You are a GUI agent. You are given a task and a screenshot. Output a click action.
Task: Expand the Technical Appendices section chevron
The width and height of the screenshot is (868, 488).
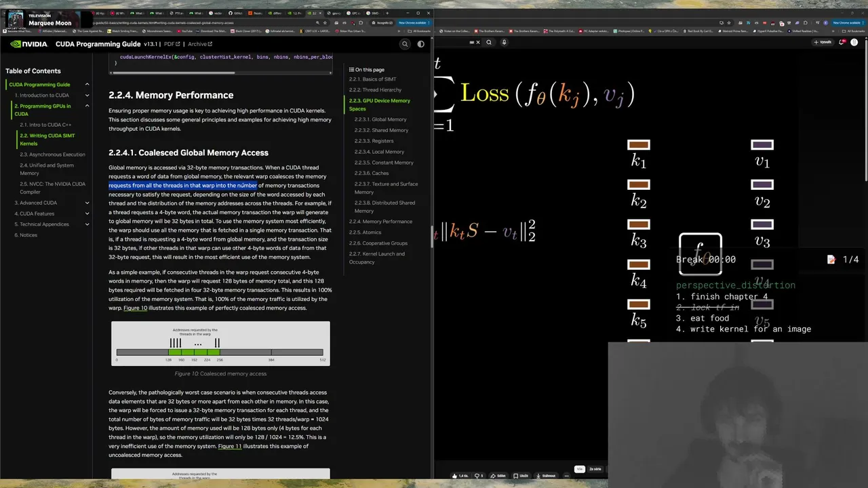87,224
